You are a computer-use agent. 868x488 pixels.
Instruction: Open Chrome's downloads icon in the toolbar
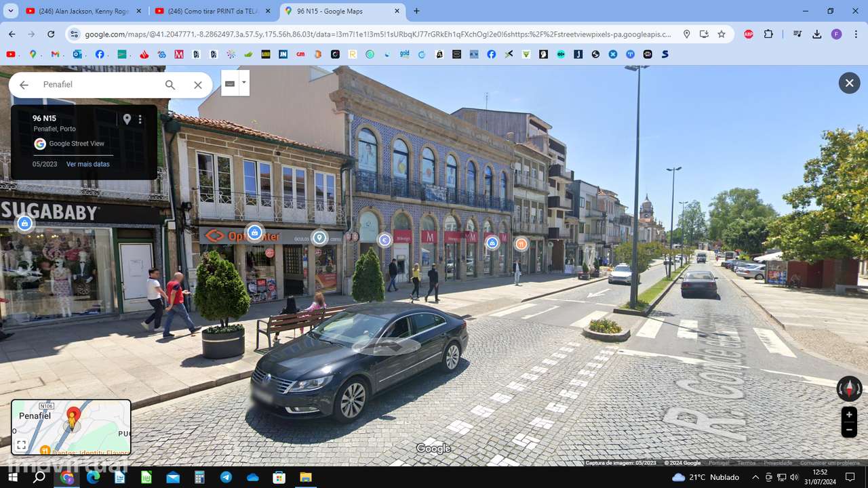click(817, 34)
